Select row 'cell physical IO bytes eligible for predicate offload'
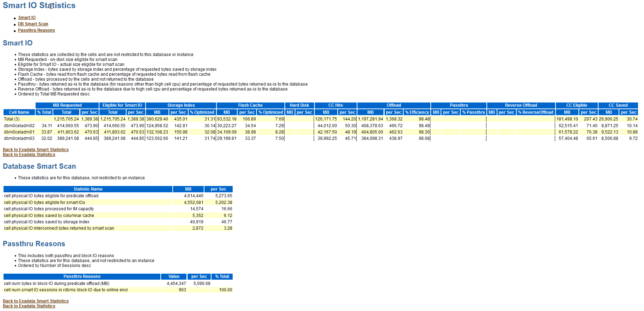 click(x=118, y=196)
